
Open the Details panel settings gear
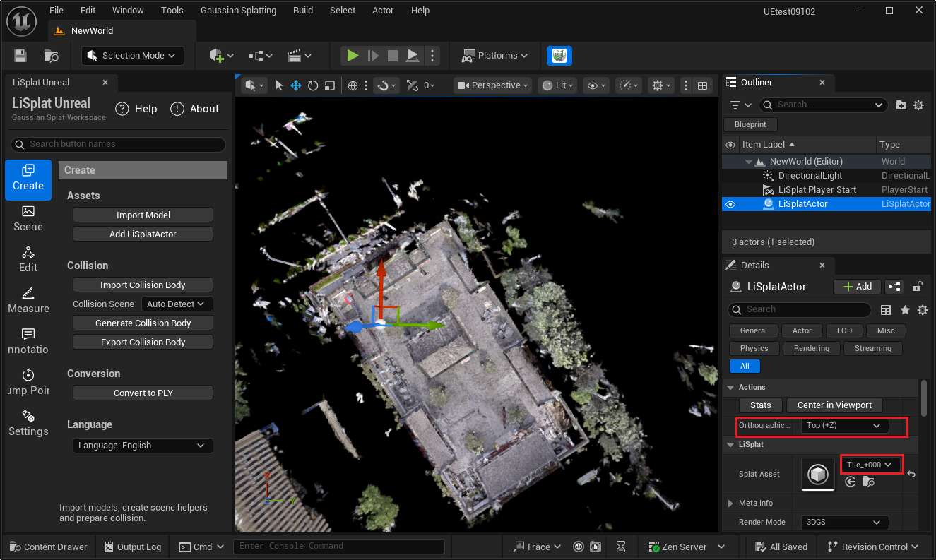pyautogui.click(x=923, y=309)
